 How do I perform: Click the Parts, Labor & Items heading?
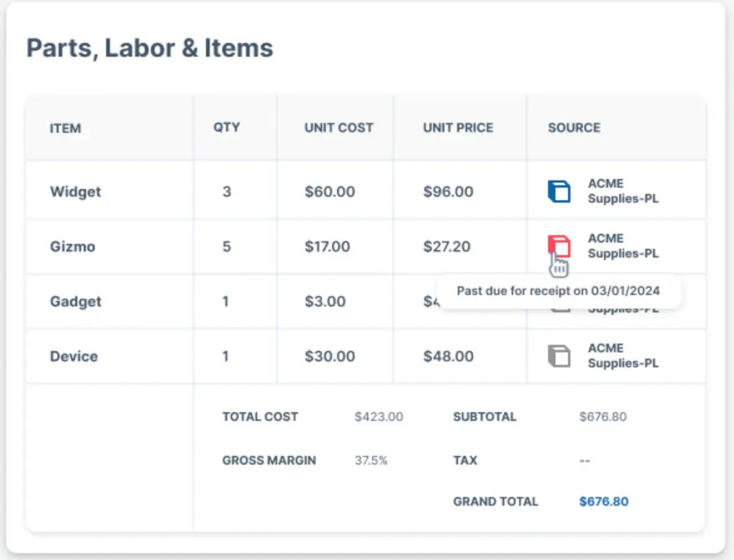149,48
